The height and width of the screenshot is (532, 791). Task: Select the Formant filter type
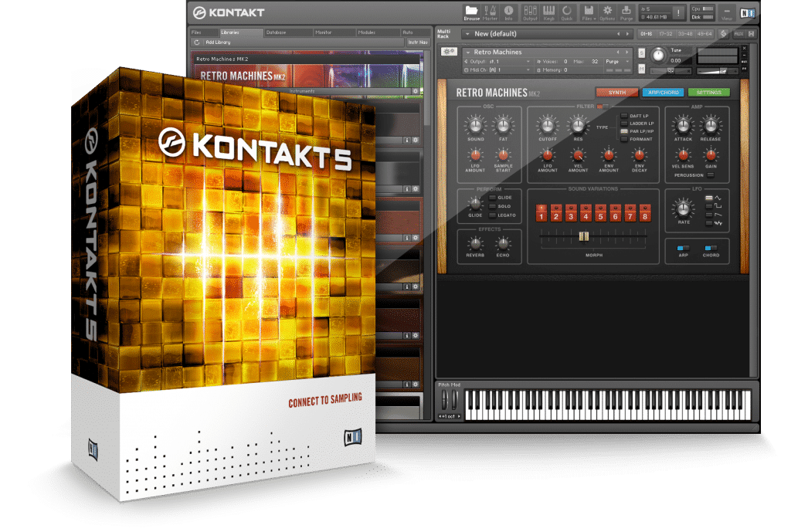pos(624,139)
